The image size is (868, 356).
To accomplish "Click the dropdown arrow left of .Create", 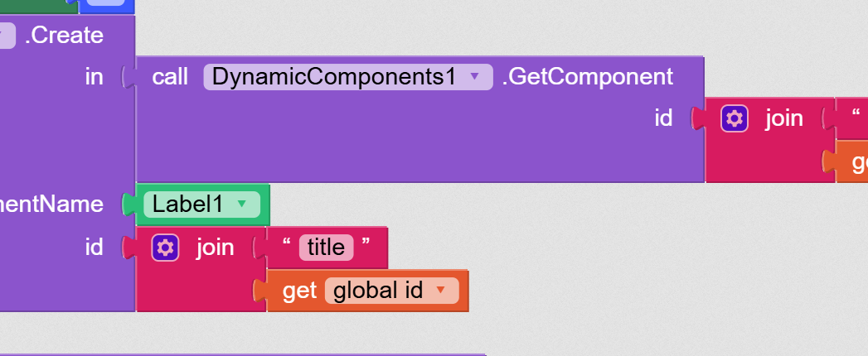I will click(7, 35).
